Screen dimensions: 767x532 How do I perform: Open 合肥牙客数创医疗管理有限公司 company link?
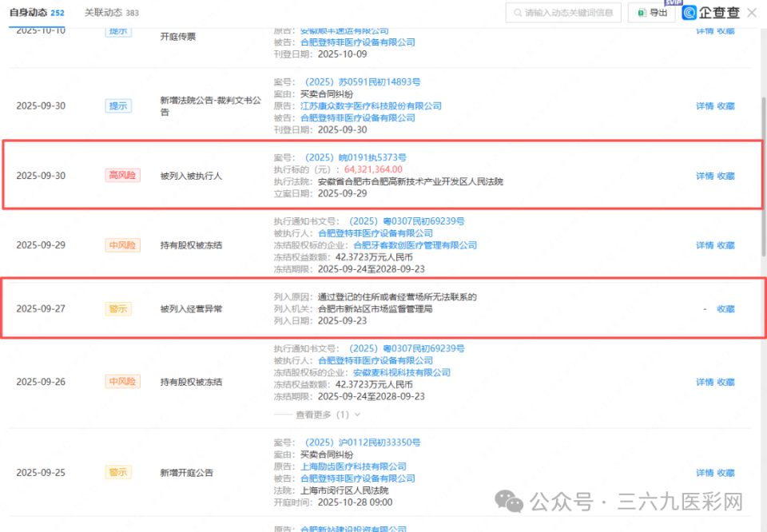point(415,245)
